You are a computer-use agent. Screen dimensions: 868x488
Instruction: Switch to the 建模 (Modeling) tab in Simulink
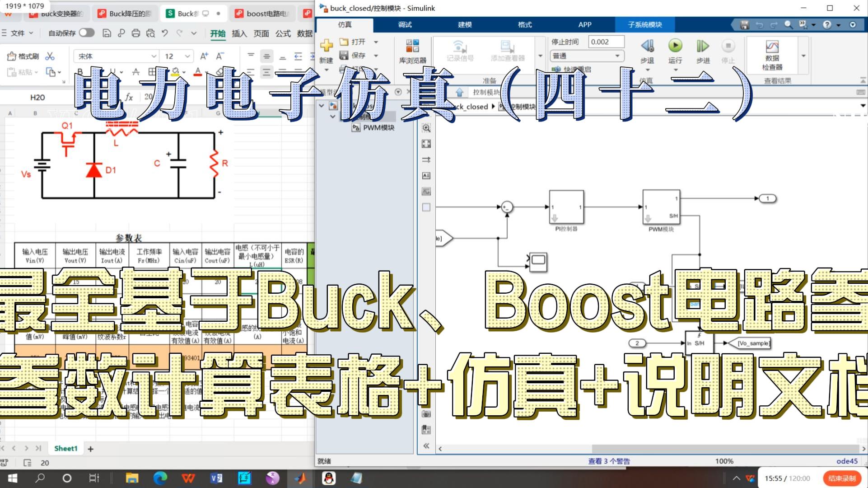click(x=465, y=24)
